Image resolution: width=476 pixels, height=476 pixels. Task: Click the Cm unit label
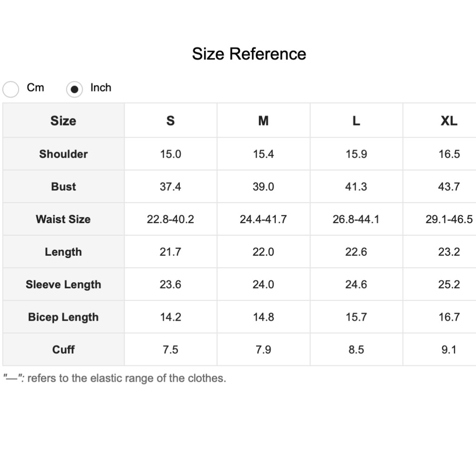36,88
